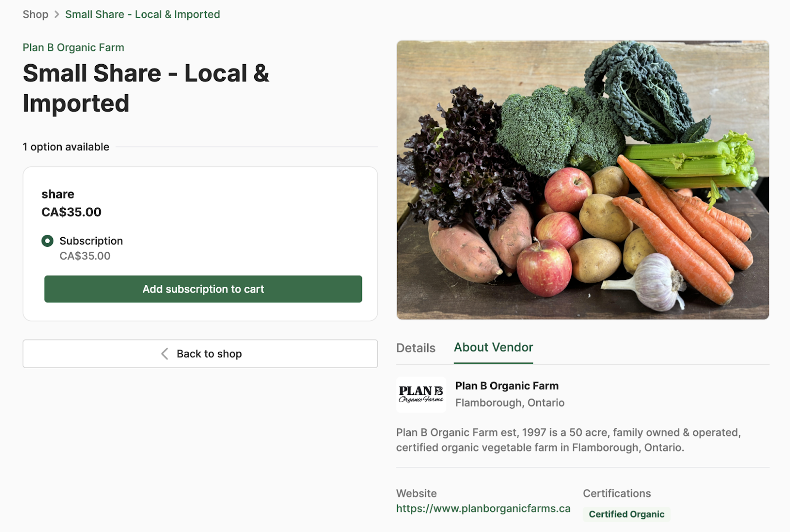Click the "Small Share - Local & Imported" breadcrumb
Image resolution: width=790 pixels, height=532 pixels.
pos(143,14)
